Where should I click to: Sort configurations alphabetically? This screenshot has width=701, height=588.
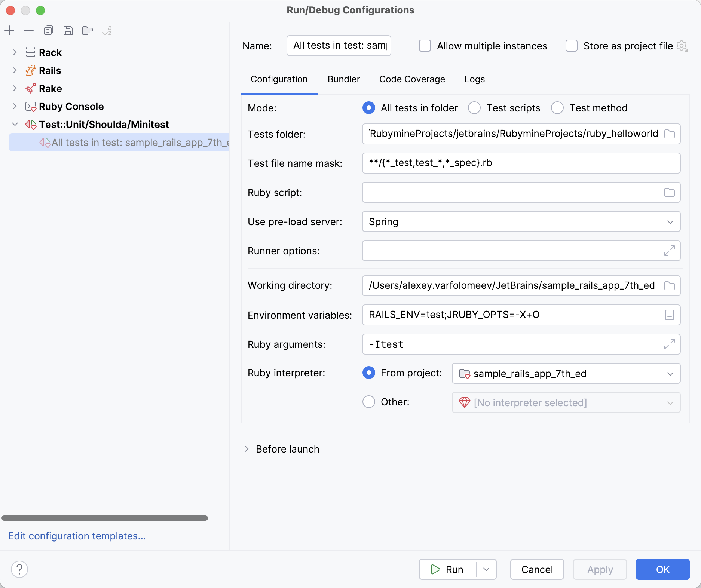(x=108, y=31)
